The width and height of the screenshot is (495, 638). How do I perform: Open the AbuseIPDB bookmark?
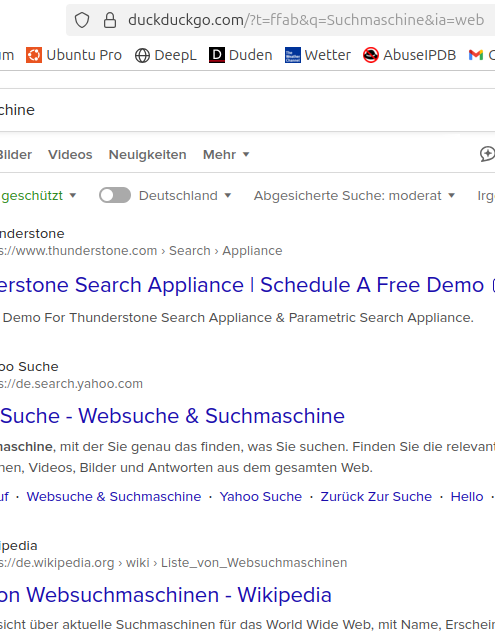pyautogui.click(x=409, y=55)
